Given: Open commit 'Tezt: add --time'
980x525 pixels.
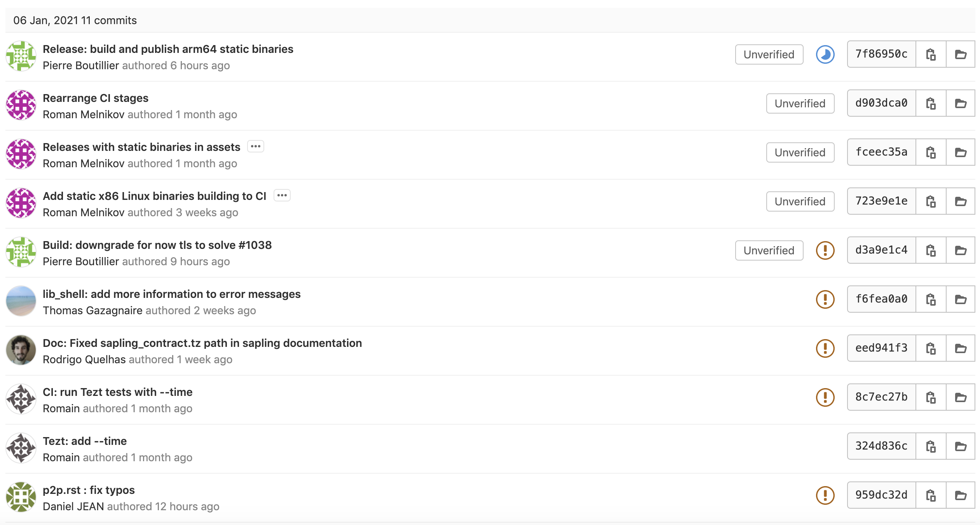Looking at the screenshot, I should click(85, 441).
